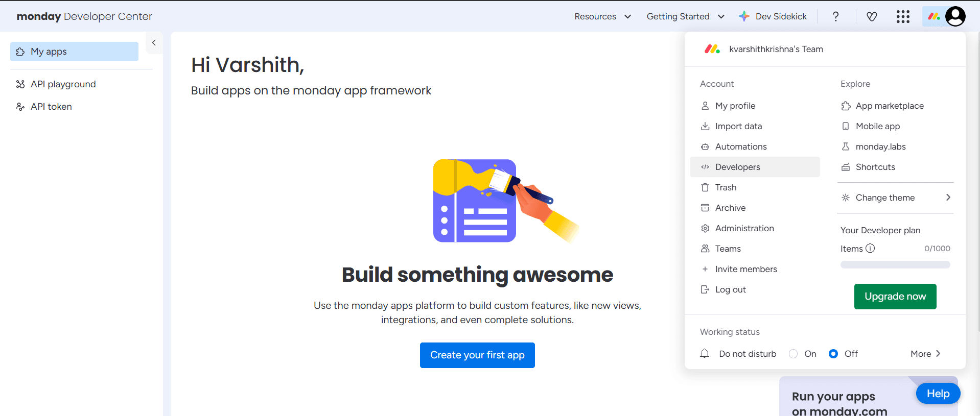
Task: Open the Getting Started dropdown
Action: (685, 16)
